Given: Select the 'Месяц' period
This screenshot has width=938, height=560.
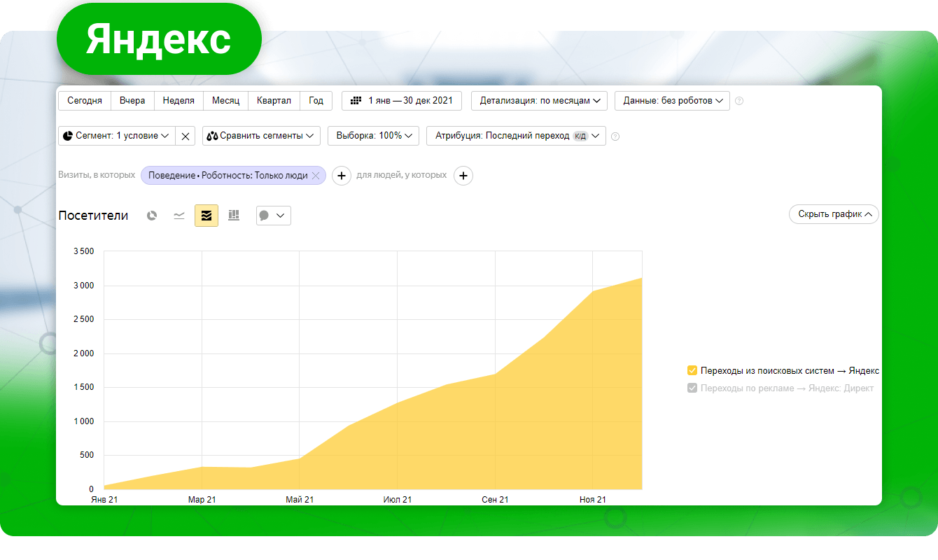Looking at the screenshot, I should [x=226, y=101].
